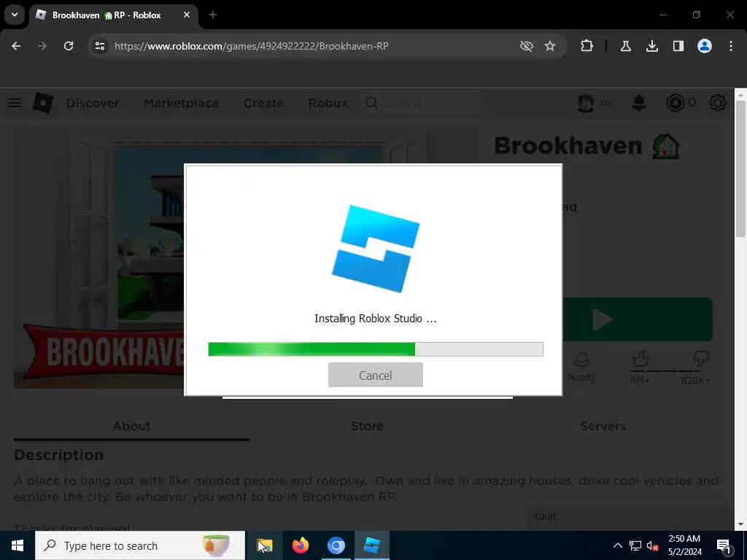
Task: Click the Windows taskbar search box
Action: [x=140, y=545]
